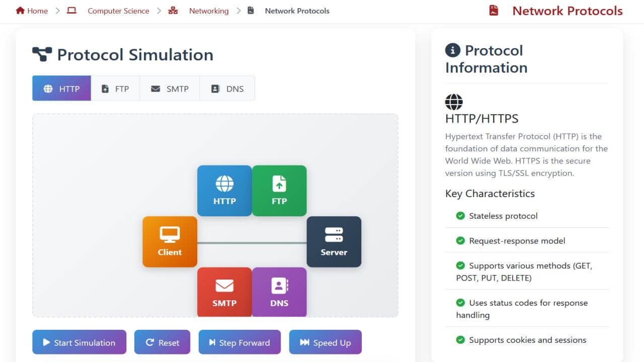Click green check beside Supports cookies and sessions
644x362 pixels.
[x=460, y=340]
